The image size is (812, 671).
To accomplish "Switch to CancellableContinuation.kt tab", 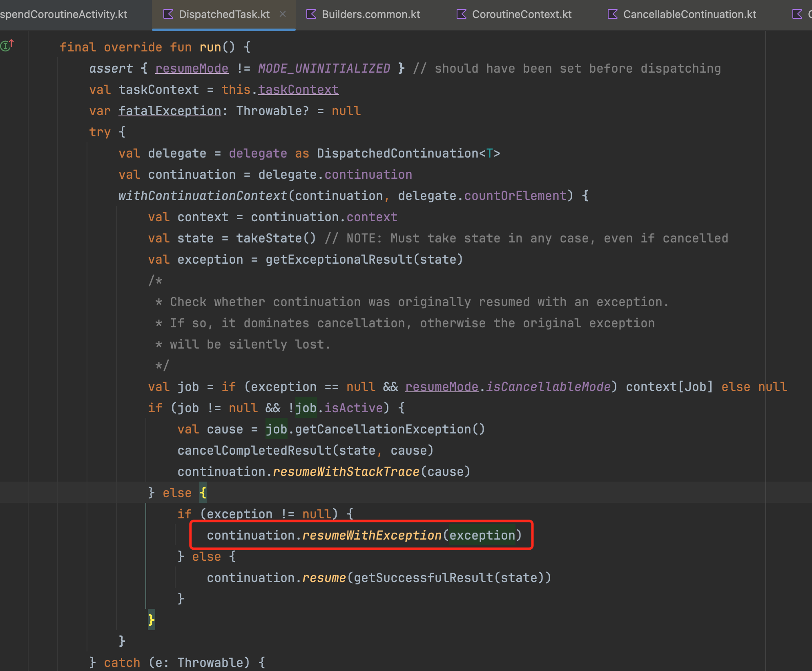I will click(x=689, y=14).
